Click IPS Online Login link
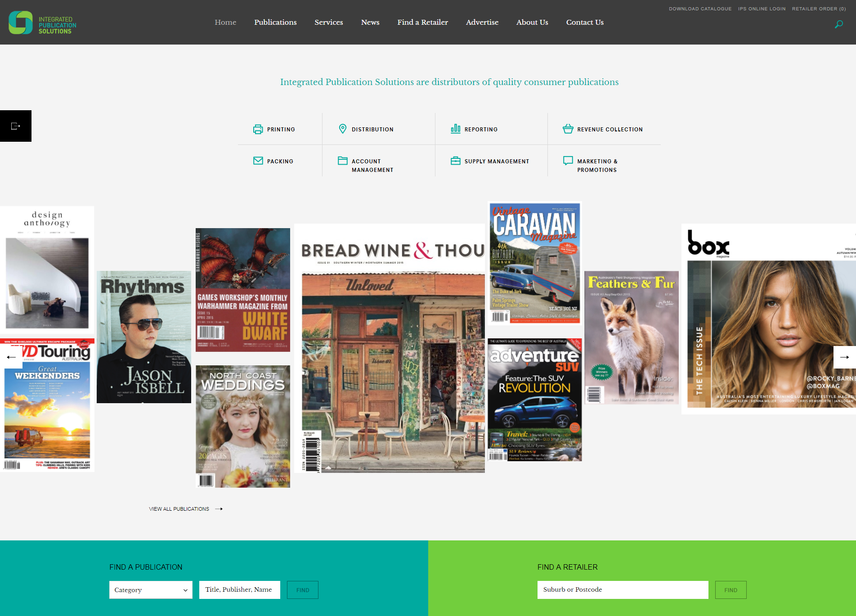This screenshot has height=616, width=856. click(x=762, y=9)
